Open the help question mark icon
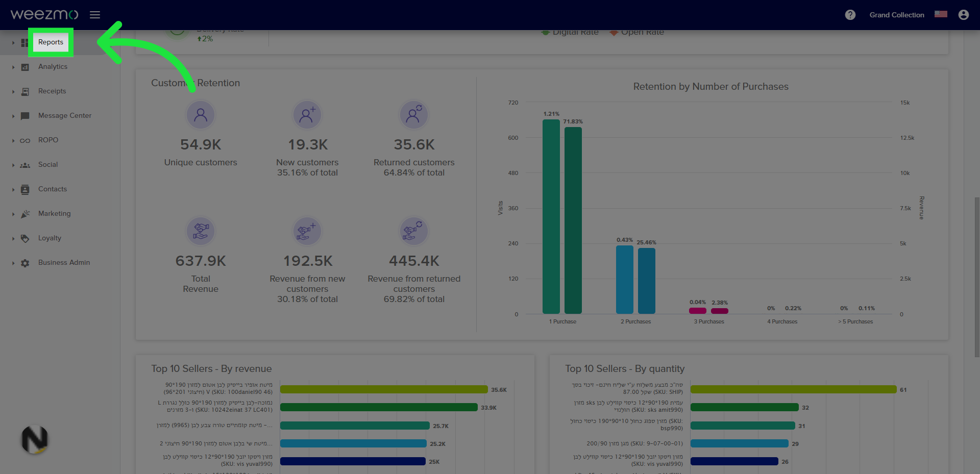This screenshot has height=474, width=980. click(x=850, y=15)
